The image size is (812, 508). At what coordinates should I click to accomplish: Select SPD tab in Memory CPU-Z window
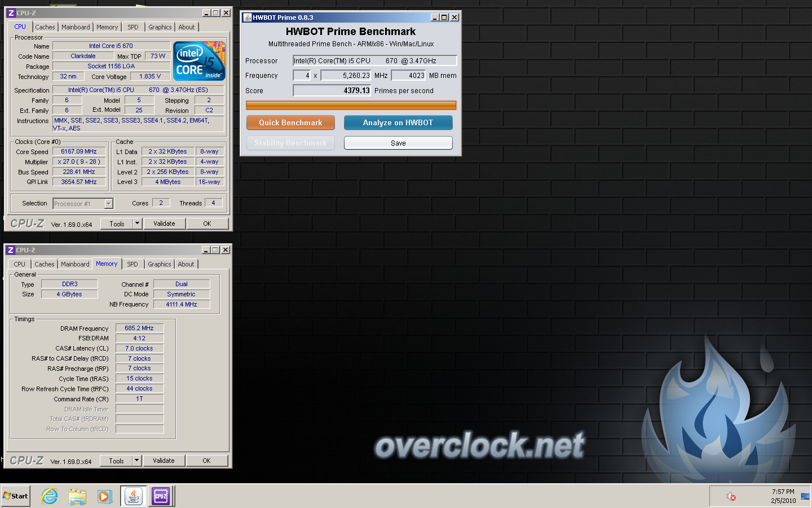(x=133, y=264)
